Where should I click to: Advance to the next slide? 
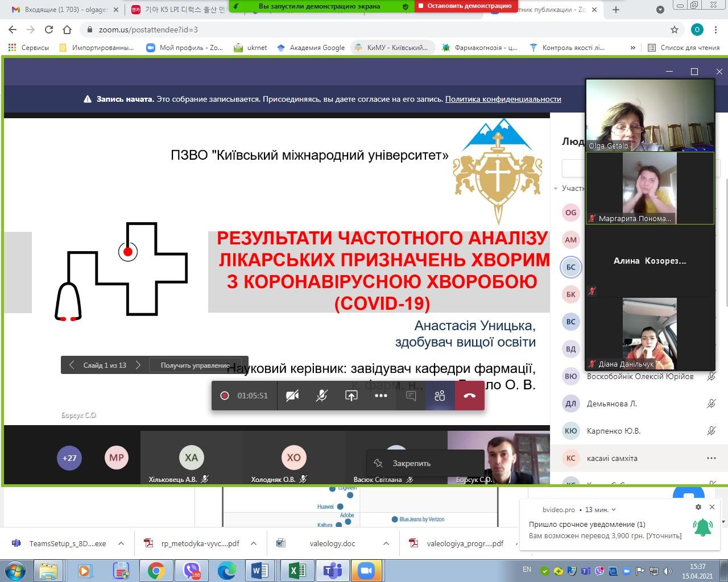pyautogui.click(x=138, y=365)
